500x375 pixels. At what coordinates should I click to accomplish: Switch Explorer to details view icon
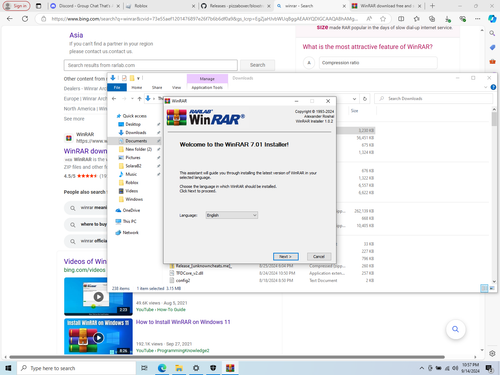(x=484, y=288)
